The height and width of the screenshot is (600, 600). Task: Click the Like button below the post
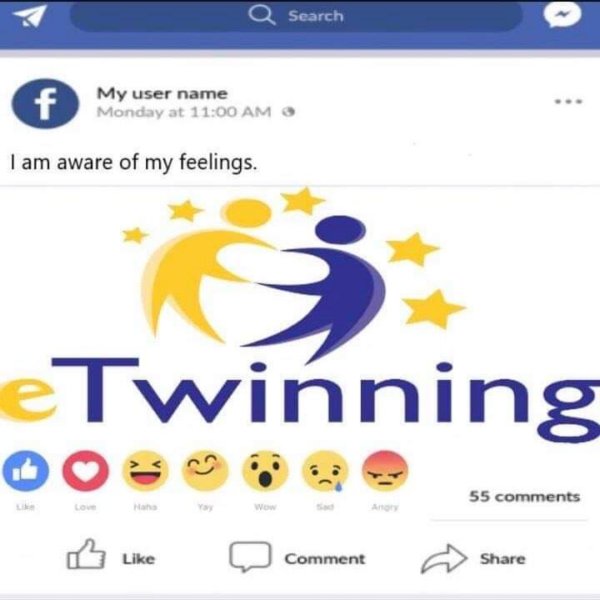coord(111,557)
